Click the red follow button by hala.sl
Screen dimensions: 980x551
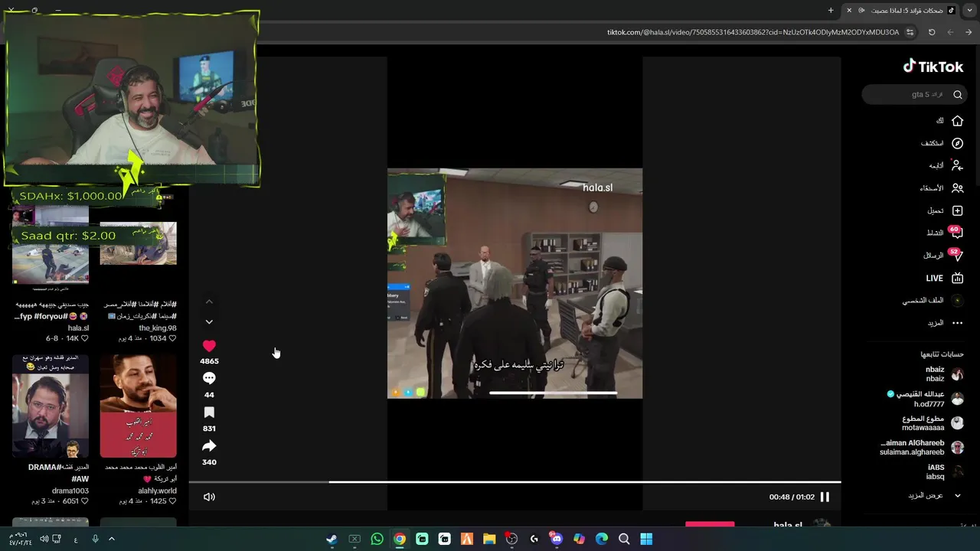tap(710, 525)
